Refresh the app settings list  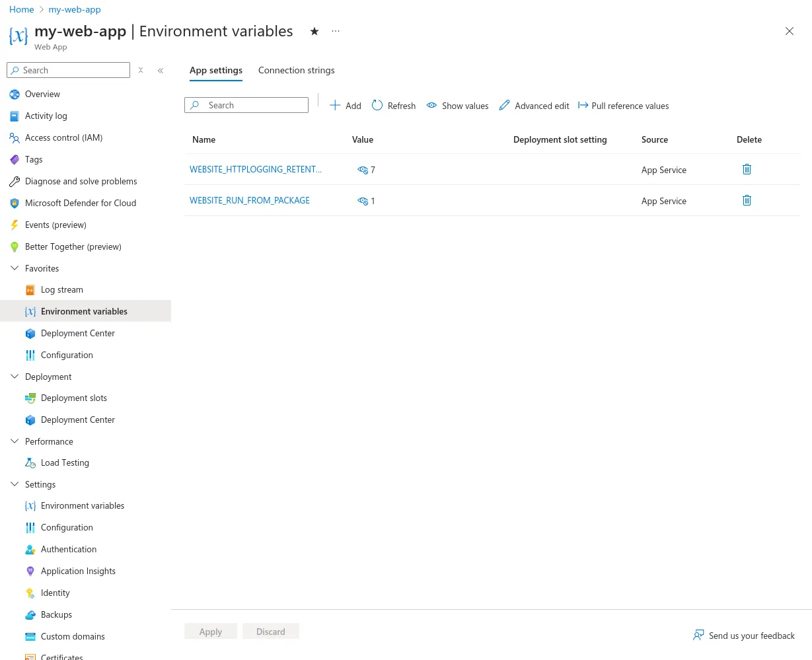(x=394, y=106)
